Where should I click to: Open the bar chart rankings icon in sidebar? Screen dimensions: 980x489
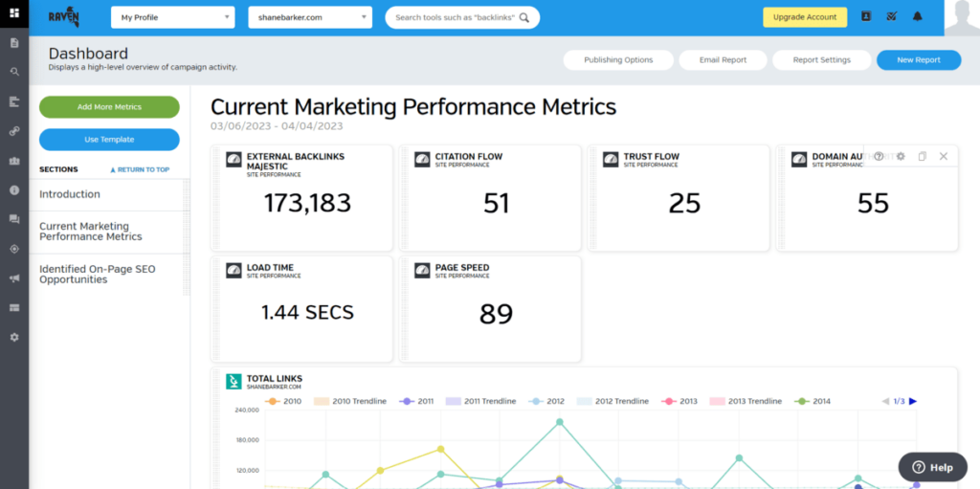pyautogui.click(x=14, y=101)
